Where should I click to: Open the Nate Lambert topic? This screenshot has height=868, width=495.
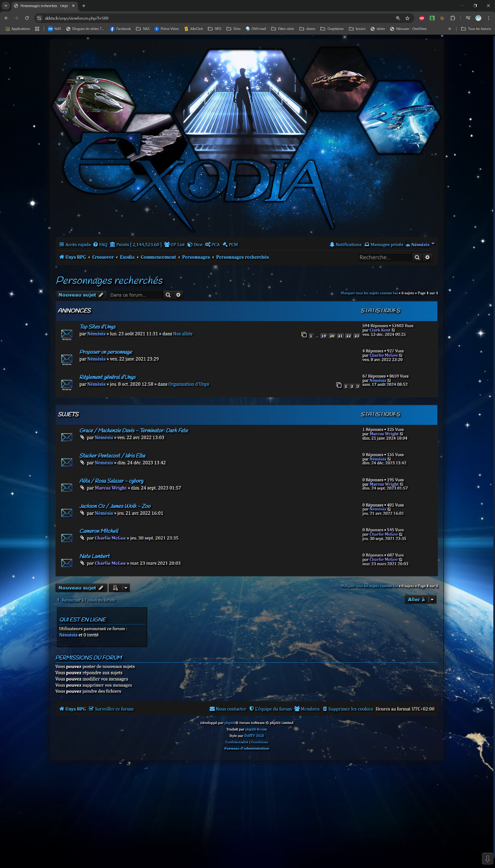(x=95, y=556)
